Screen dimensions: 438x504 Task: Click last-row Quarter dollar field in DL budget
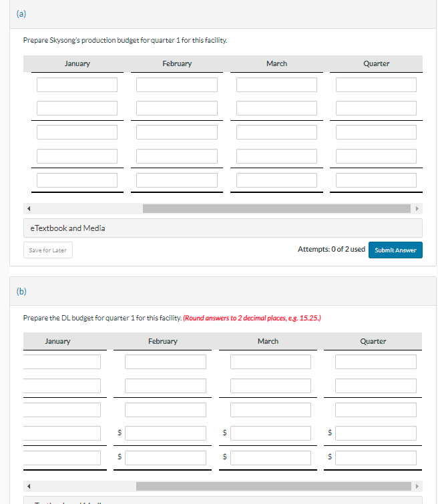[x=376, y=458]
